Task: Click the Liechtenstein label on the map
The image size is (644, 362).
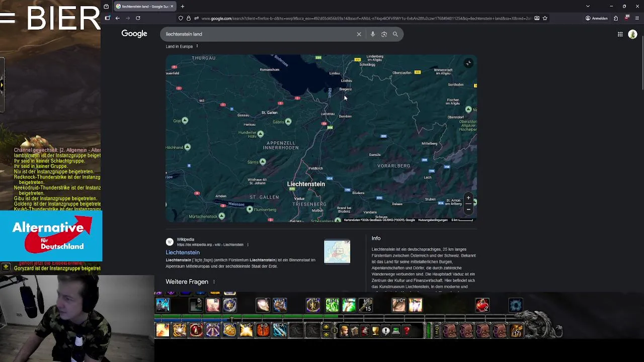Action: pyautogui.click(x=306, y=184)
